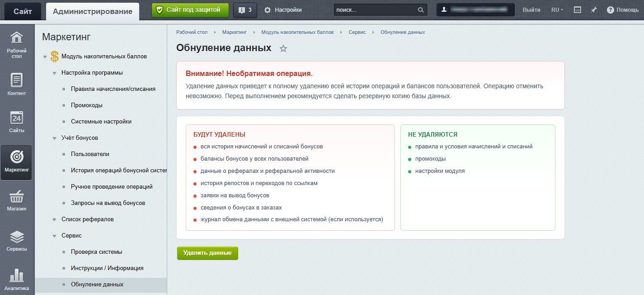Click the gear icon next to Настройки
The image size is (644, 295).
tap(268, 10)
